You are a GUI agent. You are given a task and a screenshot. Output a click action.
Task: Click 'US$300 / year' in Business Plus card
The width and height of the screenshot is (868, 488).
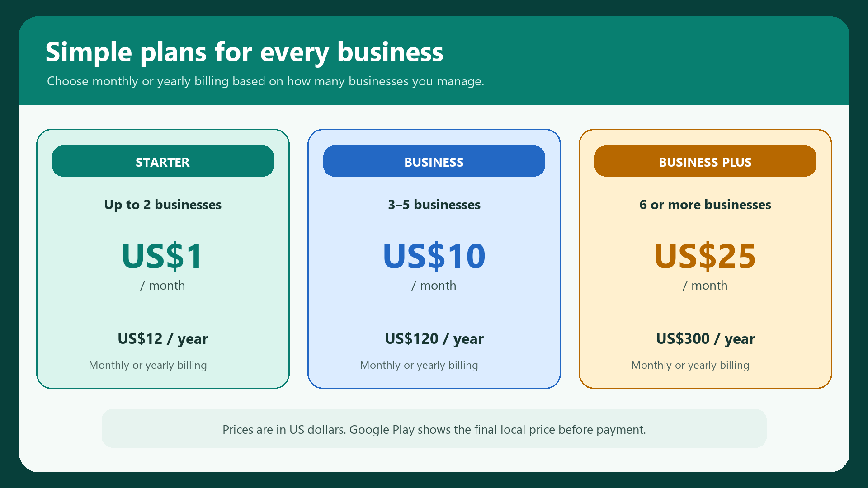705,339
